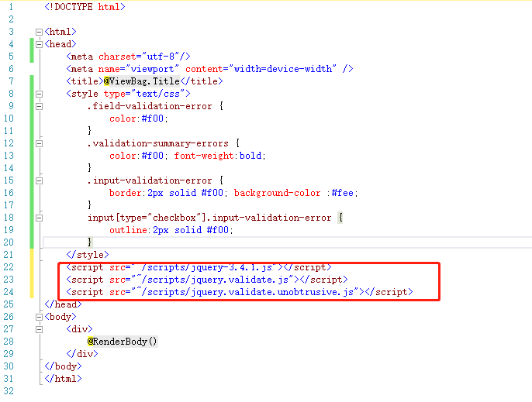Click the closing html tag on line 31

pos(63,379)
